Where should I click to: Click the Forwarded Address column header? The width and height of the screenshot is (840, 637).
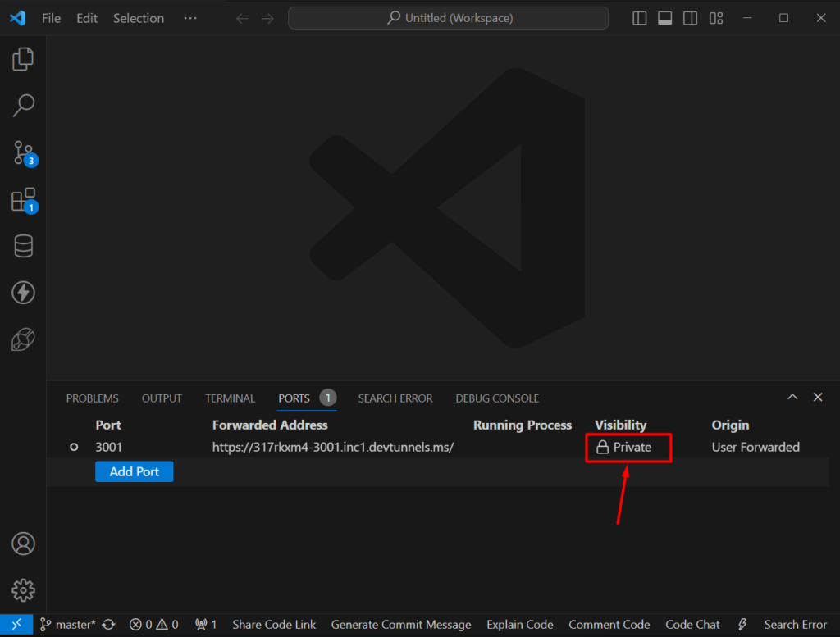click(x=270, y=425)
